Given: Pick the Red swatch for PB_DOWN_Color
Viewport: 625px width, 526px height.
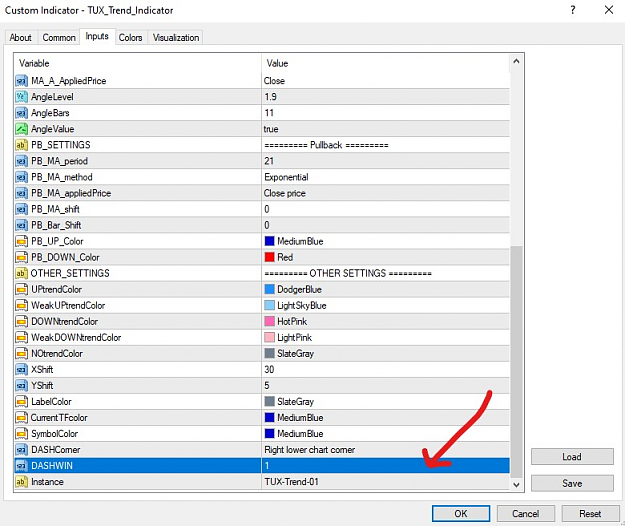Looking at the screenshot, I should [x=269, y=257].
